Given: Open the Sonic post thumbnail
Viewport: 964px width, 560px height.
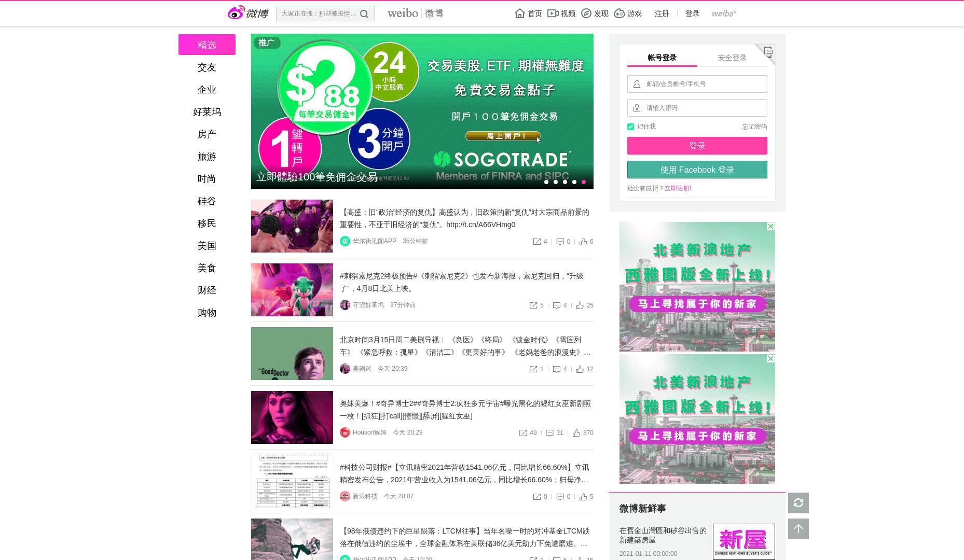Looking at the screenshot, I should click(292, 290).
